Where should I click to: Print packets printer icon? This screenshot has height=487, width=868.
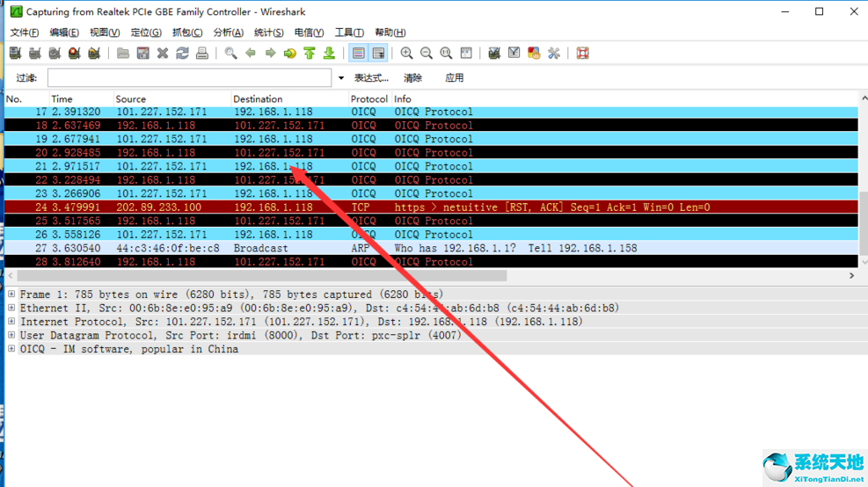point(202,53)
